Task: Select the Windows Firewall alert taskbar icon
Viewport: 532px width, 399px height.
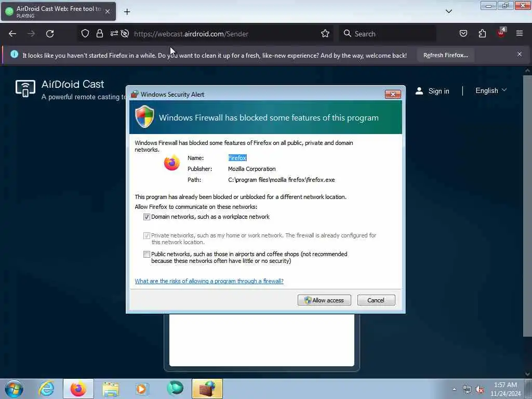Action: tap(207, 389)
